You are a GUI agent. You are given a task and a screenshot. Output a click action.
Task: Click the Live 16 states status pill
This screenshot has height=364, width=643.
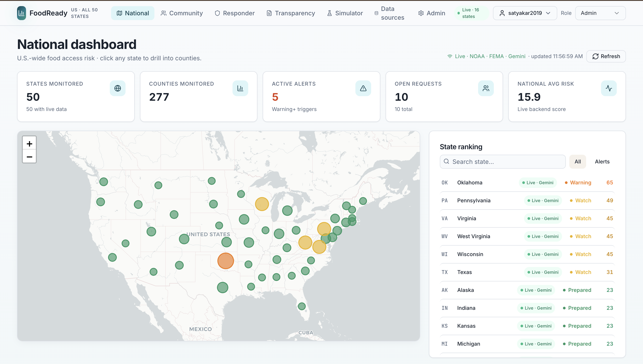tap(471, 13)
